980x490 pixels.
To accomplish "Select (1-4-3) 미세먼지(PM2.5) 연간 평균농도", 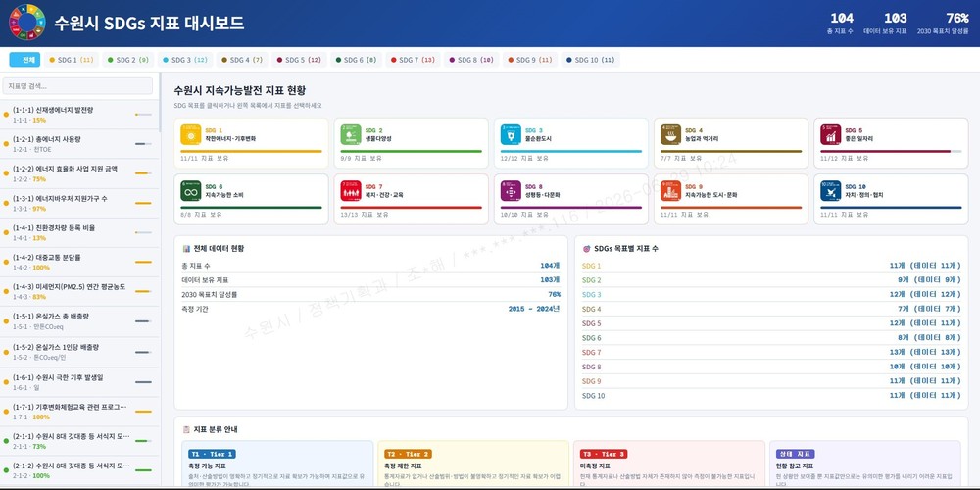I will click(x=77, y=291).
